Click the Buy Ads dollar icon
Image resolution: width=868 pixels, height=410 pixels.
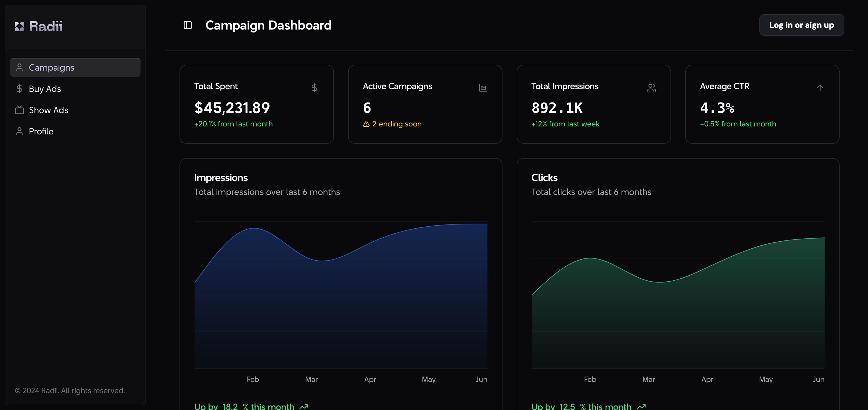[19, 89]
